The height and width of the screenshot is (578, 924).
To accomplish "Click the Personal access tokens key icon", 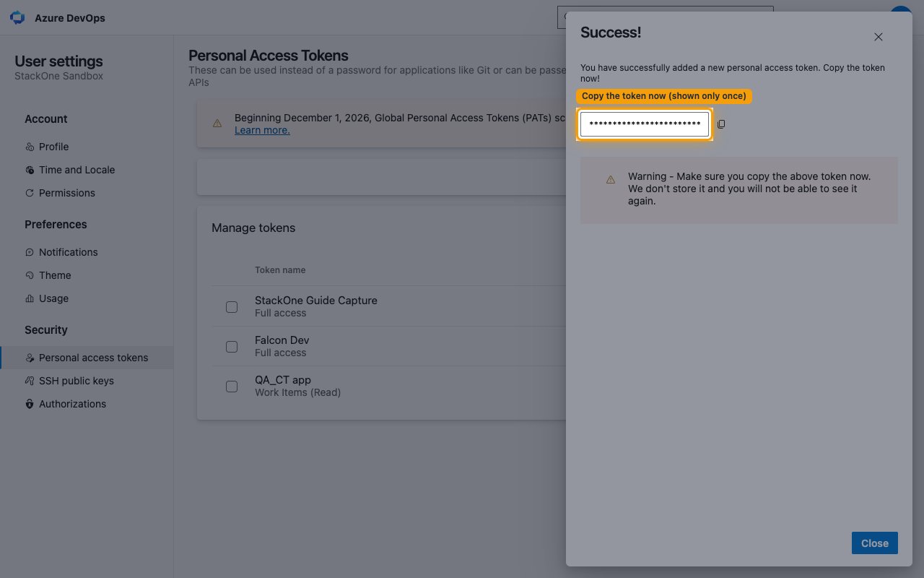I will click(30, 358).
